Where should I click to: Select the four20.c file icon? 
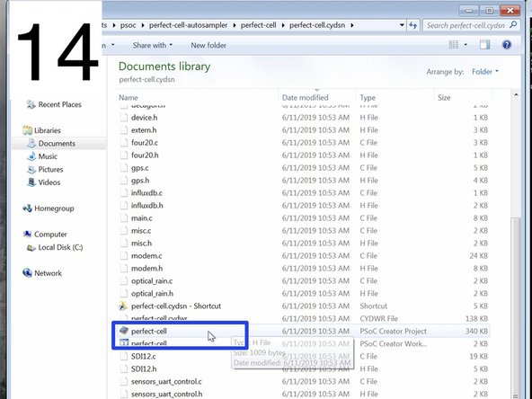(124, 143)
